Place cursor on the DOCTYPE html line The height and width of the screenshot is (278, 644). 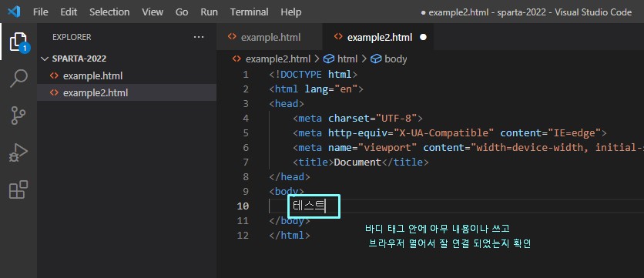click(x=314, y=75)
